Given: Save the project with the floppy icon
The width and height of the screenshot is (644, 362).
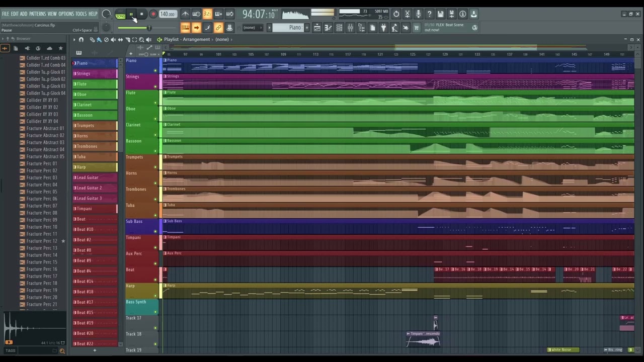Looking at the screenshot, I should 441,14.
